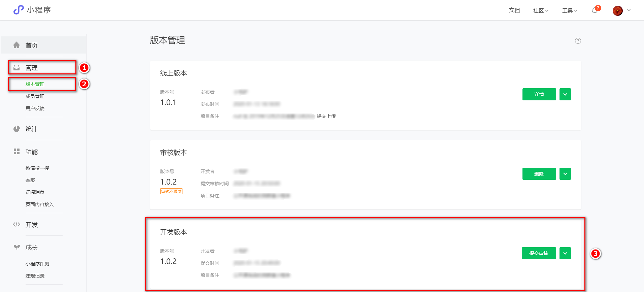Click the Mini Program logo icon
Viewport: 644px width, 292px height.
click(x=19, y=10)
